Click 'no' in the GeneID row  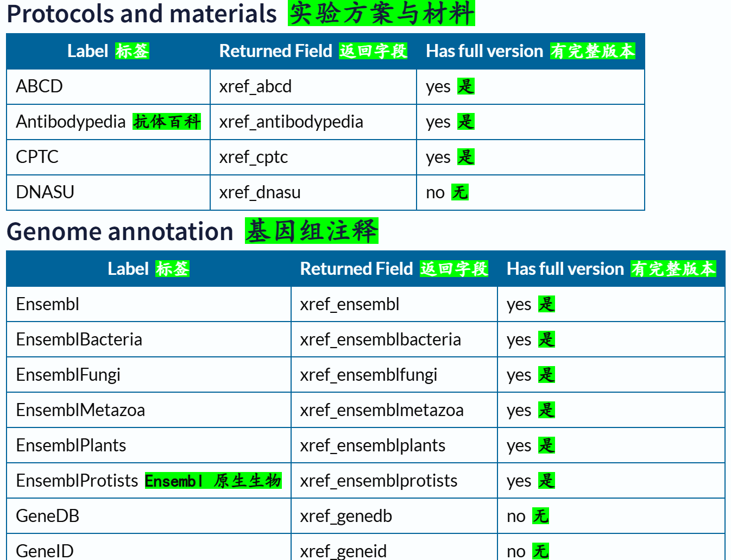click(x=516, y=551)
